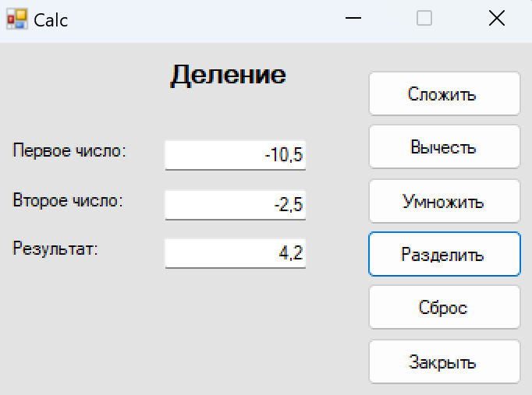Click the disabled maximize box
This screenshot has height=395, width=532.
[x=424, y=18]
